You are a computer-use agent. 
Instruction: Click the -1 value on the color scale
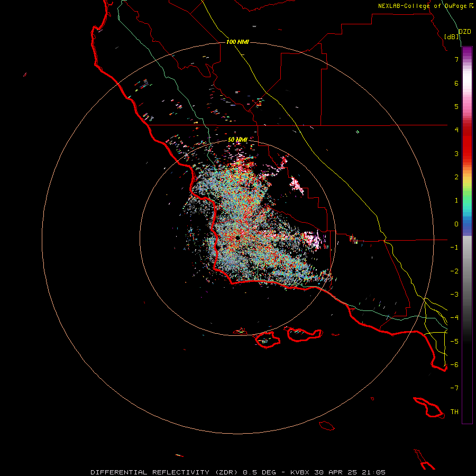coord(454,248)
